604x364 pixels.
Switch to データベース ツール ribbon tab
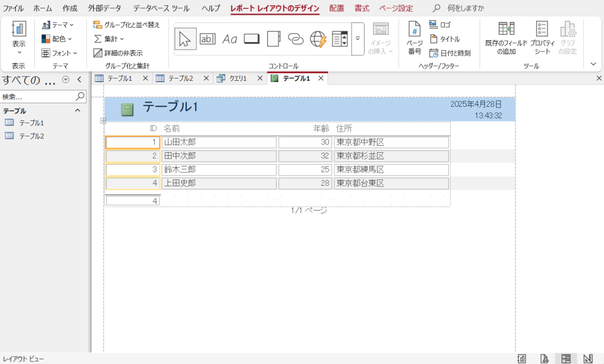(161, 8)
